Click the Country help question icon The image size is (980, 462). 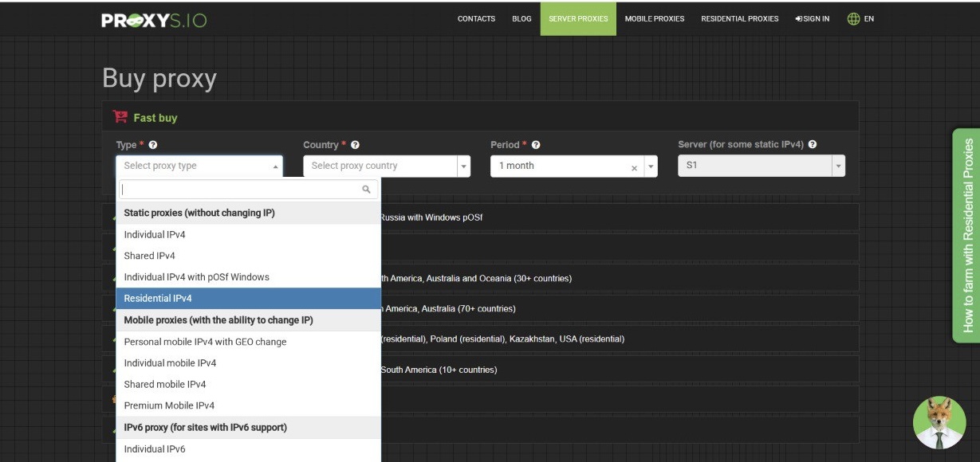pyautogui.click(x=355, y=145)
